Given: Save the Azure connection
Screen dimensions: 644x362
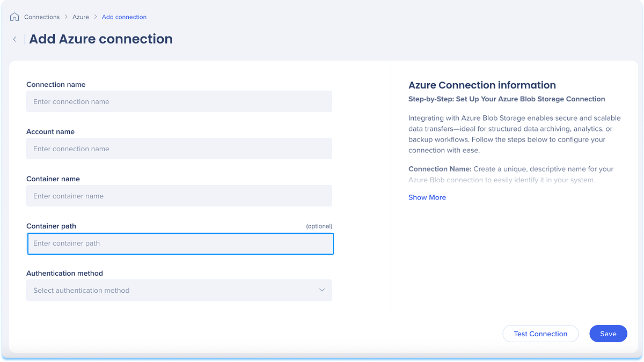Looking at the screenshot, I should [608, 334].
